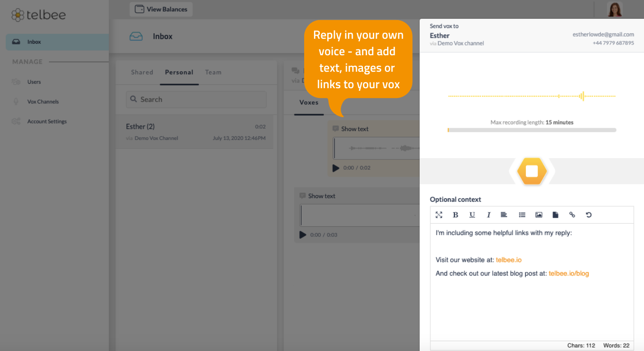Go to Inbox in the sidebar
The image size is (644, 351).
click(57, 42)
